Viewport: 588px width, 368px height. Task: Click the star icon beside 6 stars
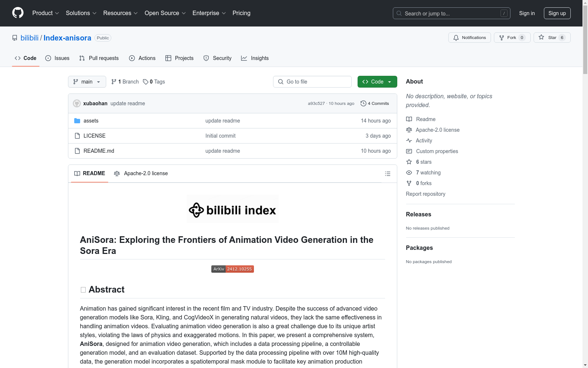pyautogui.click(x=409, y=162)
